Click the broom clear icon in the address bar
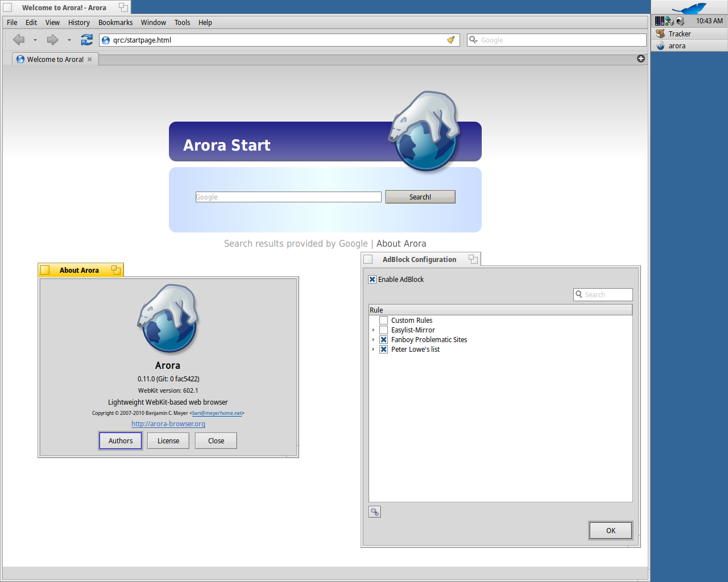The image size is (728, 582). [451, 40]
